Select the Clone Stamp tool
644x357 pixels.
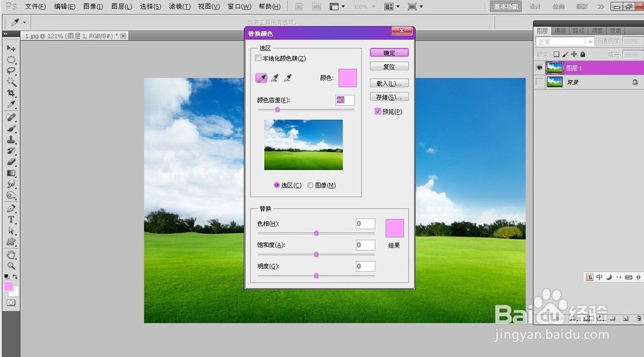click(x=11, y=140)
